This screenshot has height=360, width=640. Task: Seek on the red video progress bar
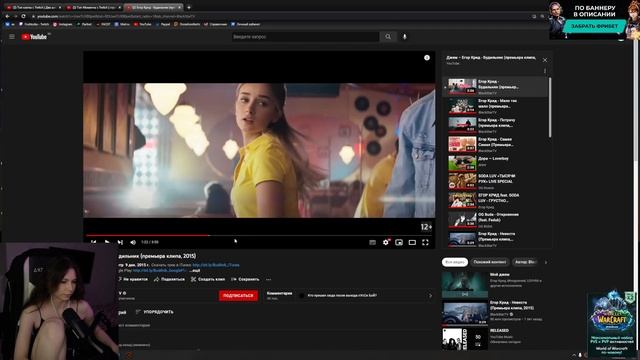(x=259, y=235)
